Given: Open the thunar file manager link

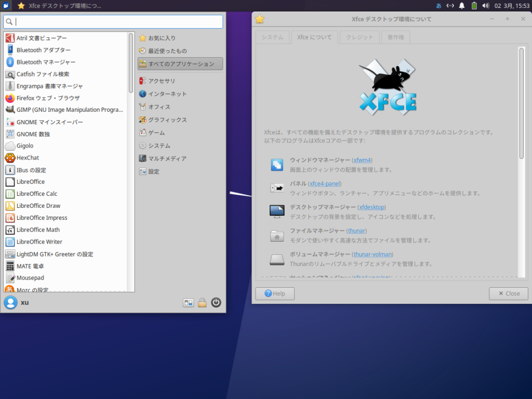Looking at the screenshot, I should [356, 231].
